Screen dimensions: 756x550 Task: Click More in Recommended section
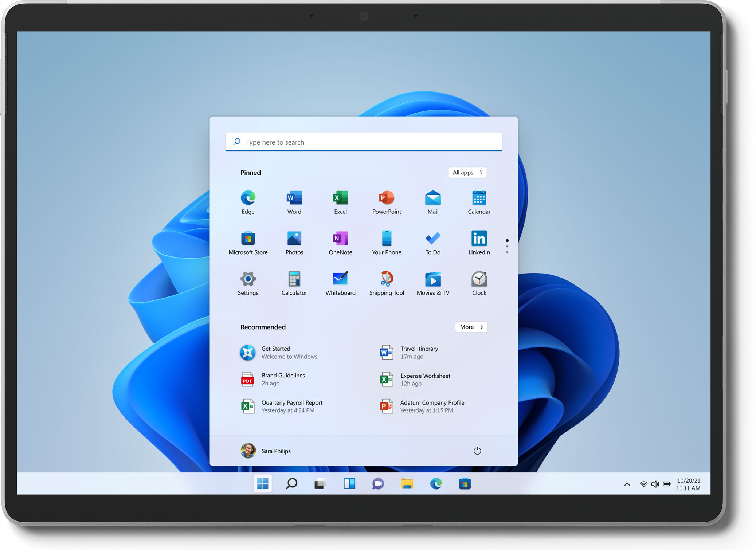(x=470, y=326)
